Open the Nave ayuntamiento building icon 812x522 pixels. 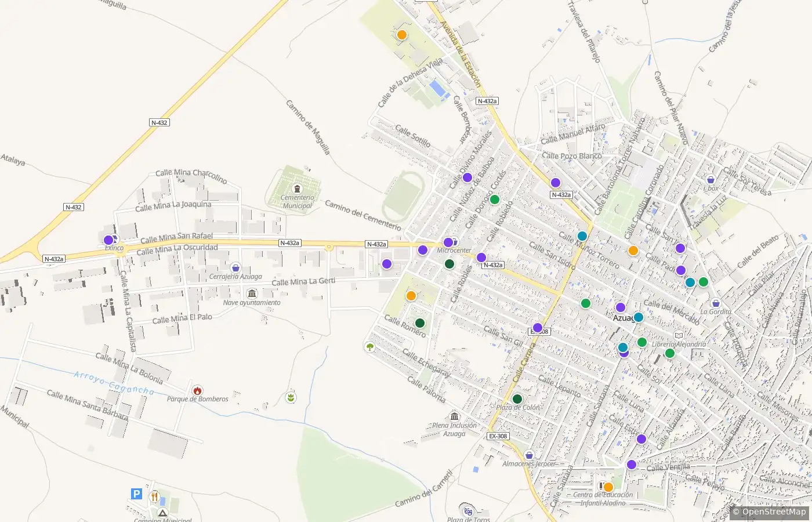252,293
